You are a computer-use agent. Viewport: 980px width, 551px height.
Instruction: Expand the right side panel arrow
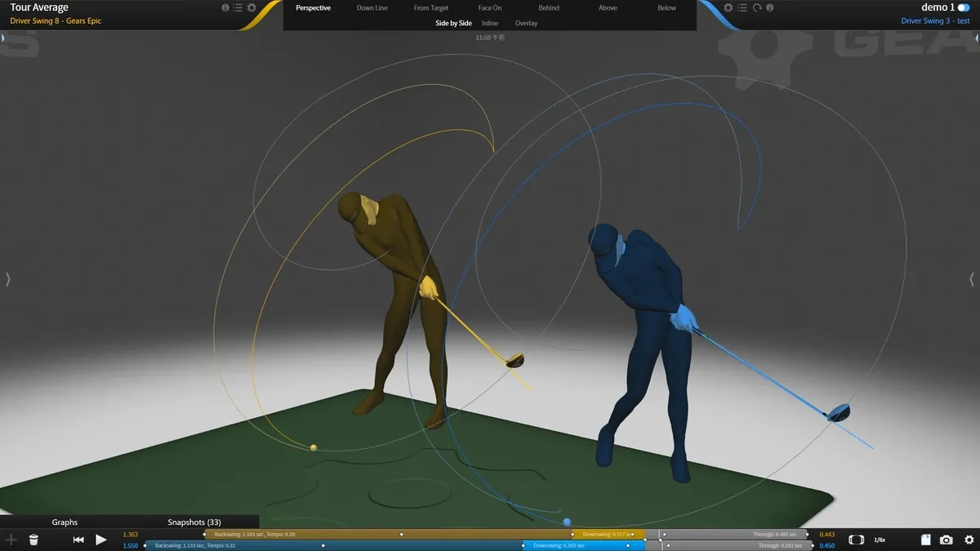(971, 279)
